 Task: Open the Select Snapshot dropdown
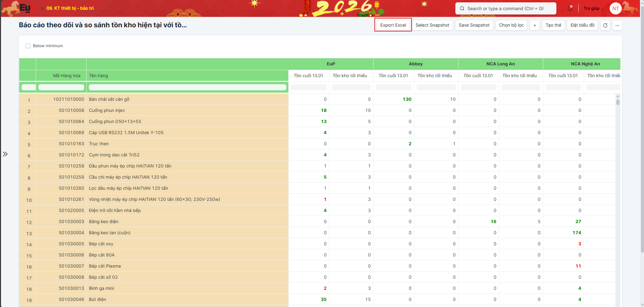pos(432,25)
